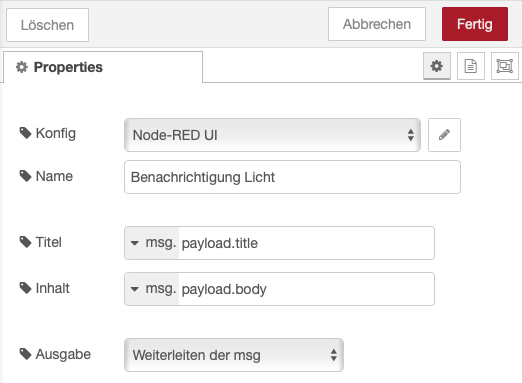Open the Konfig dropdown showing Node-RED UI
This screenshot has height=383, width=522.
click(272, 135)
